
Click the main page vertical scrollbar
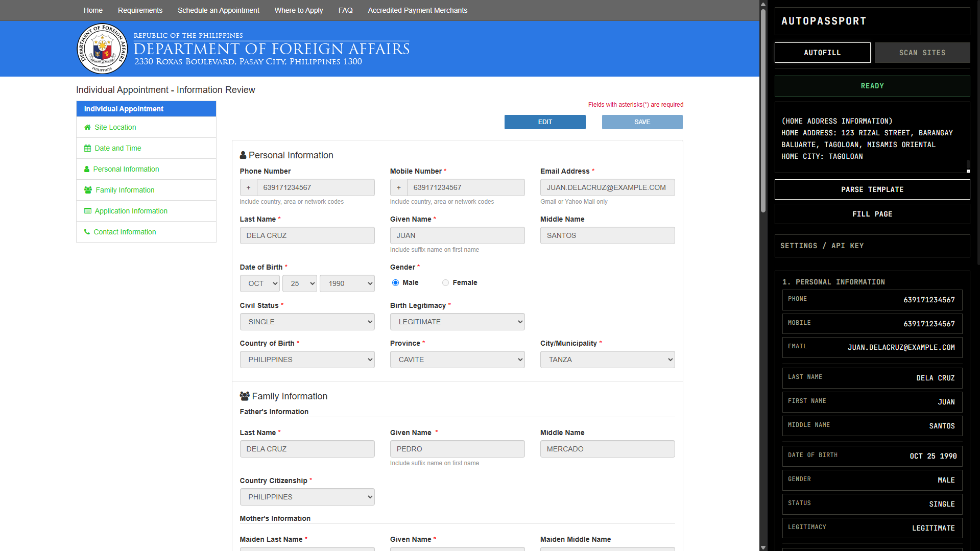tap(763, 110)
